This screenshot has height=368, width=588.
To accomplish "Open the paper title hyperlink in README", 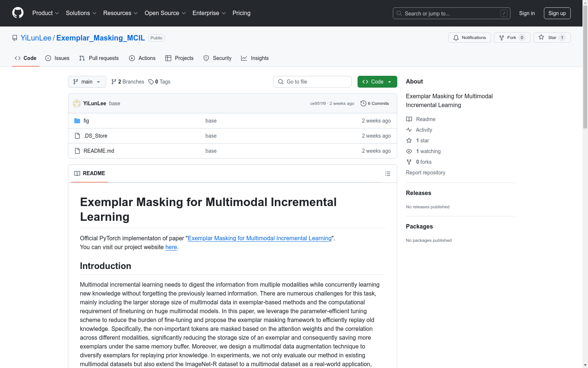I will (x=260, y=238).
